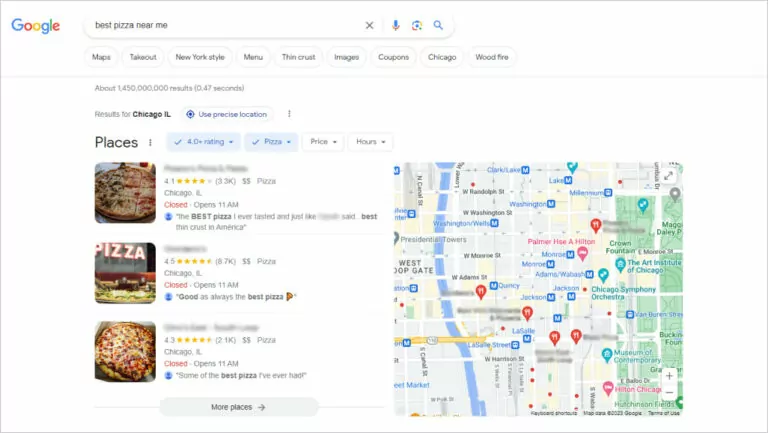Start voice search with microphone icon
The width and height of the screenshot is (768, 433).
[395, 26]
